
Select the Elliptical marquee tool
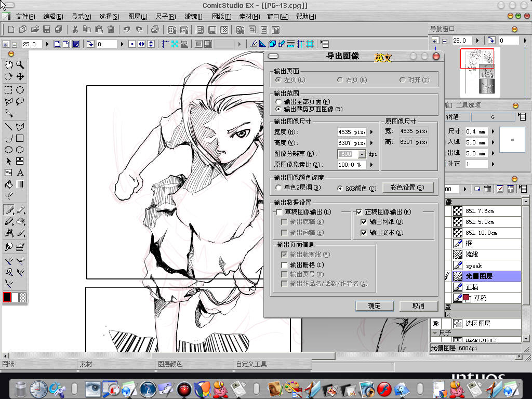(20, 90)
